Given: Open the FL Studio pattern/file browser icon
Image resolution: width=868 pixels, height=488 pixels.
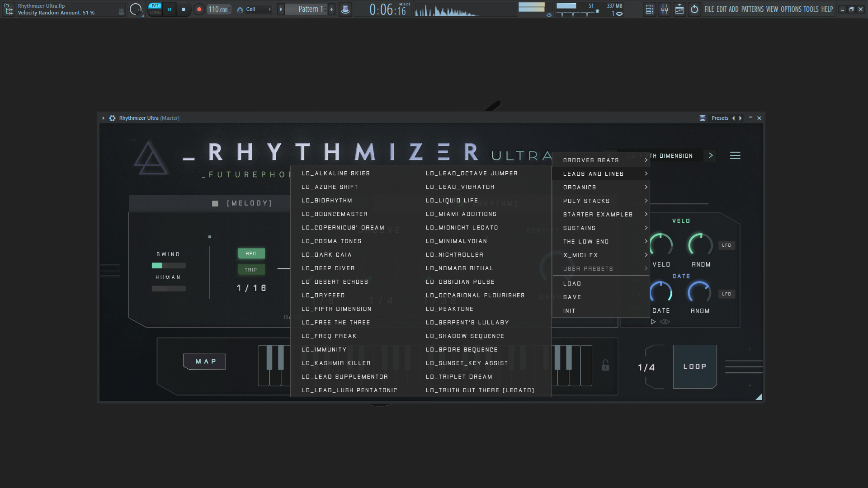Looking at the screenshot, I should coord(9,9).
